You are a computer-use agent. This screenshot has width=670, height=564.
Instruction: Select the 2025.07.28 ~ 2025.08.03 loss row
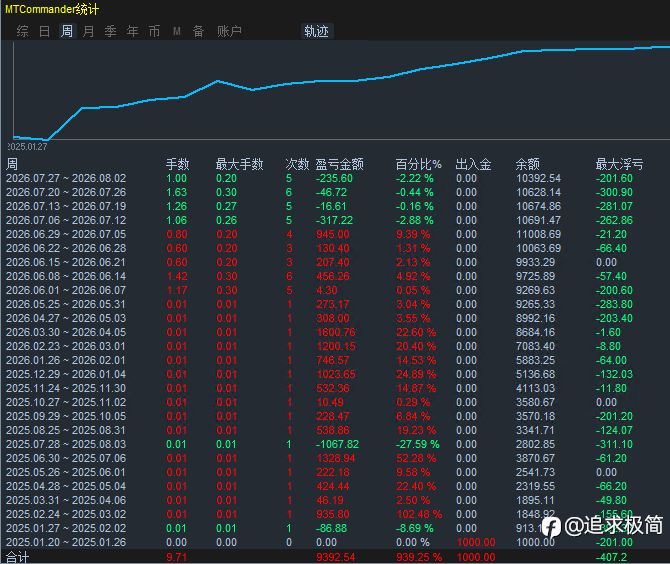(x=335, y=444)
